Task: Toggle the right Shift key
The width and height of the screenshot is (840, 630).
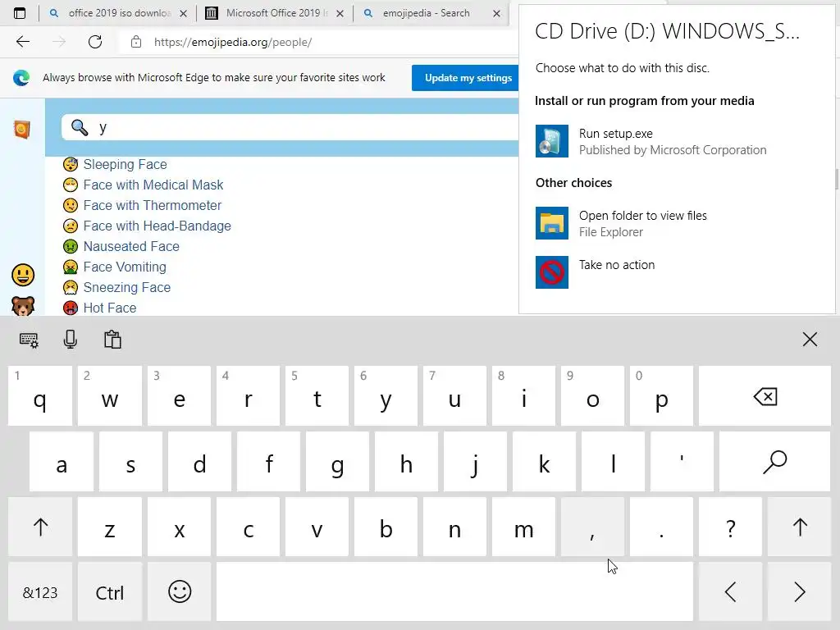Action: pos(799,527)
